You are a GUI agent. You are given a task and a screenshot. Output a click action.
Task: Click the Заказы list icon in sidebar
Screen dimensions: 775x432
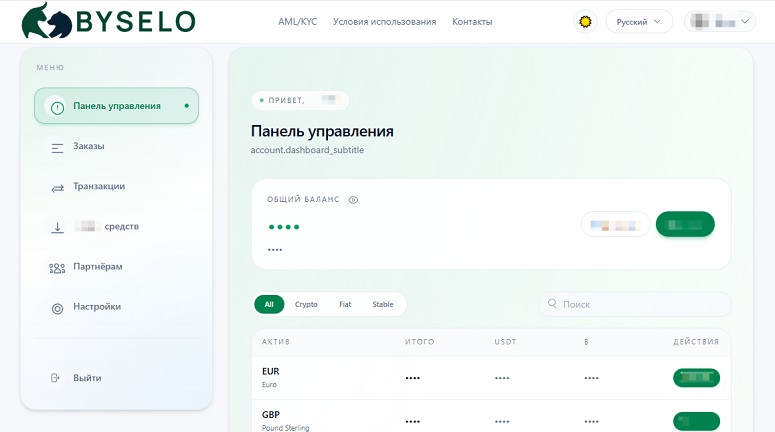point(57,147)
